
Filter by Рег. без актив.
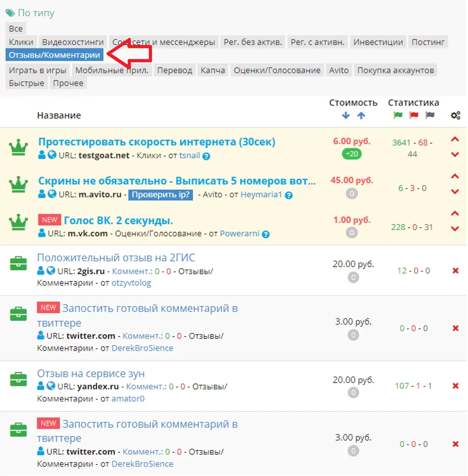pyautogui.click(x=253, y=42)
